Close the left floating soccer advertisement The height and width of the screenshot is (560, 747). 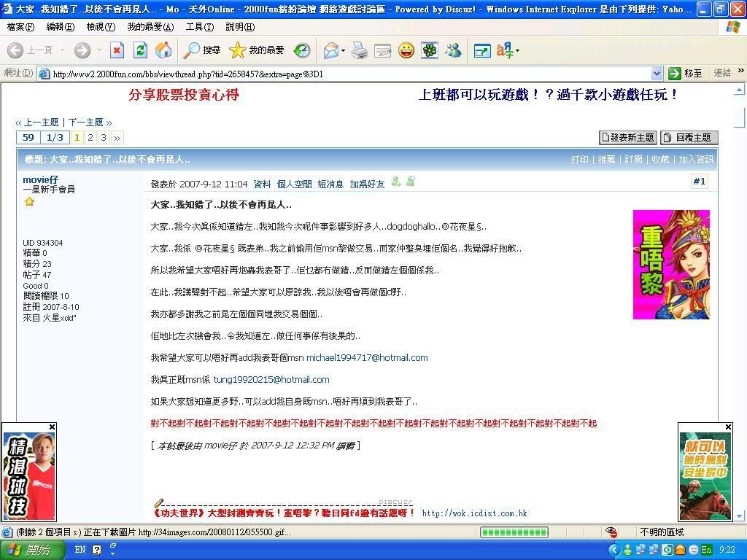click(x=52, y=427)
